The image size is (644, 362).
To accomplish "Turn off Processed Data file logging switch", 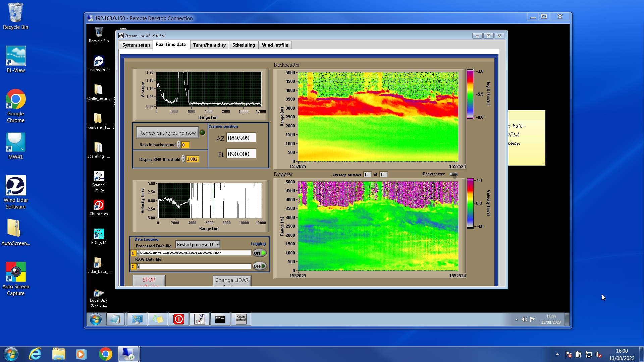I will (x=260, y=253).
